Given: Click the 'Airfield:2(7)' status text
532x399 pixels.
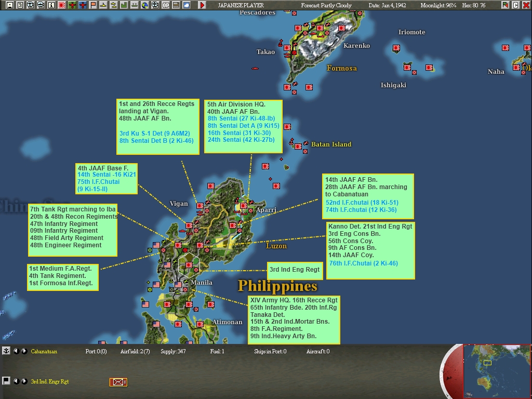Looking at the screenshot, I should coord(135,352).
